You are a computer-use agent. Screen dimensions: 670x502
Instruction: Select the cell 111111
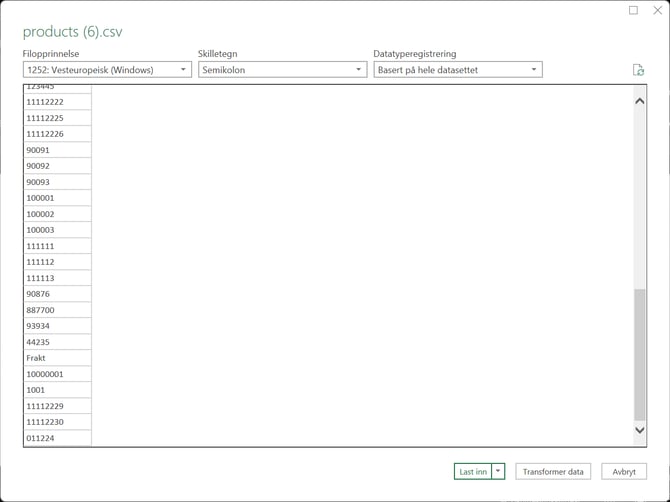click(x=58, y=246)
